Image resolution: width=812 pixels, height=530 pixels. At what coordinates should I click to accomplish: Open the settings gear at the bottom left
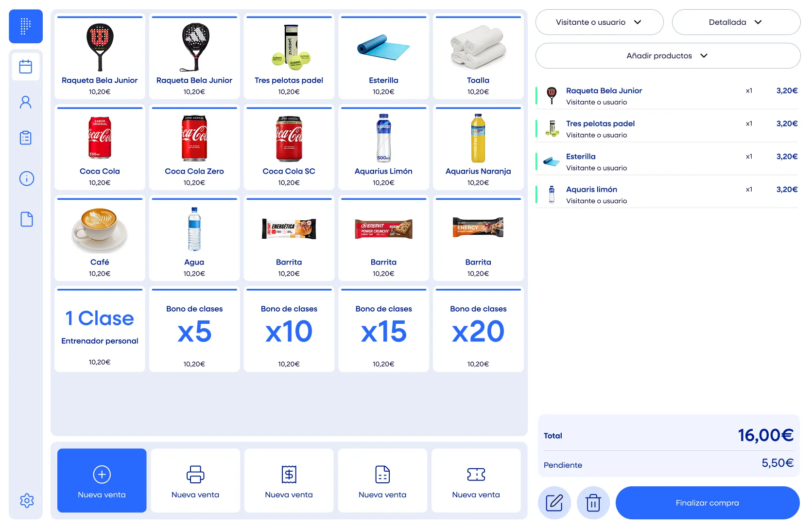click(x=27, y=500)
